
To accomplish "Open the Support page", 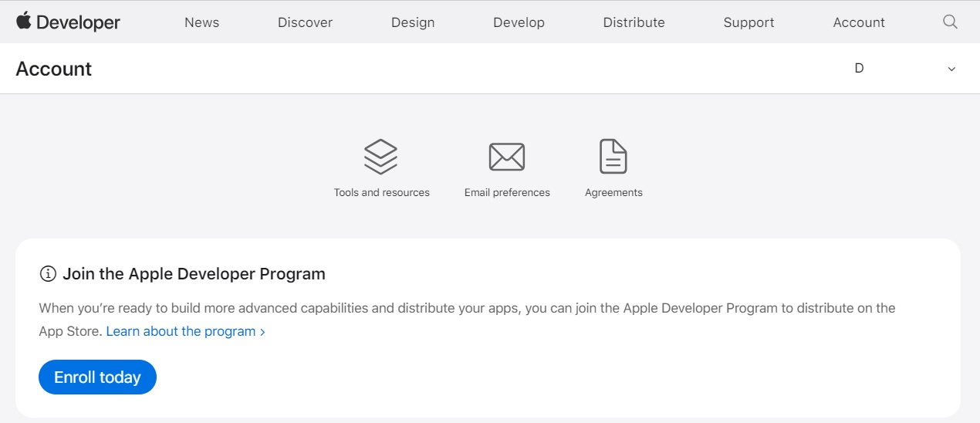I will [749, 22].
